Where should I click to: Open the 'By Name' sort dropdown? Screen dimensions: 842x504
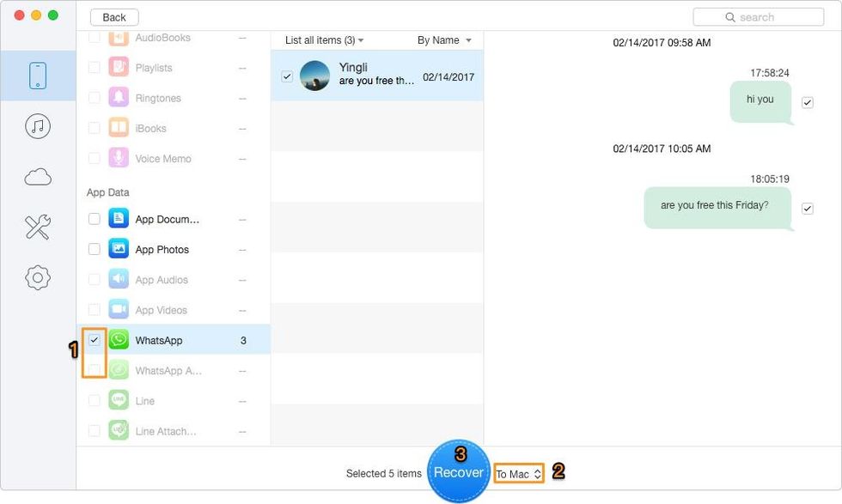point(443,39)
